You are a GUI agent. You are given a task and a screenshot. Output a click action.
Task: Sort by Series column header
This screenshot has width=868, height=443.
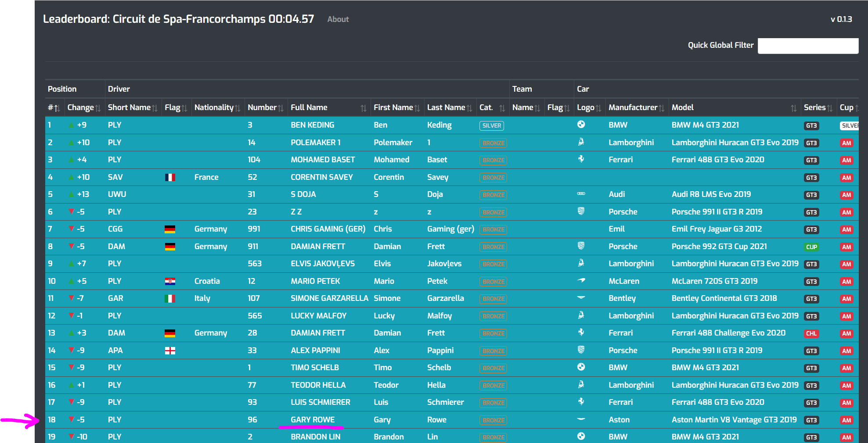pos(818,107)
